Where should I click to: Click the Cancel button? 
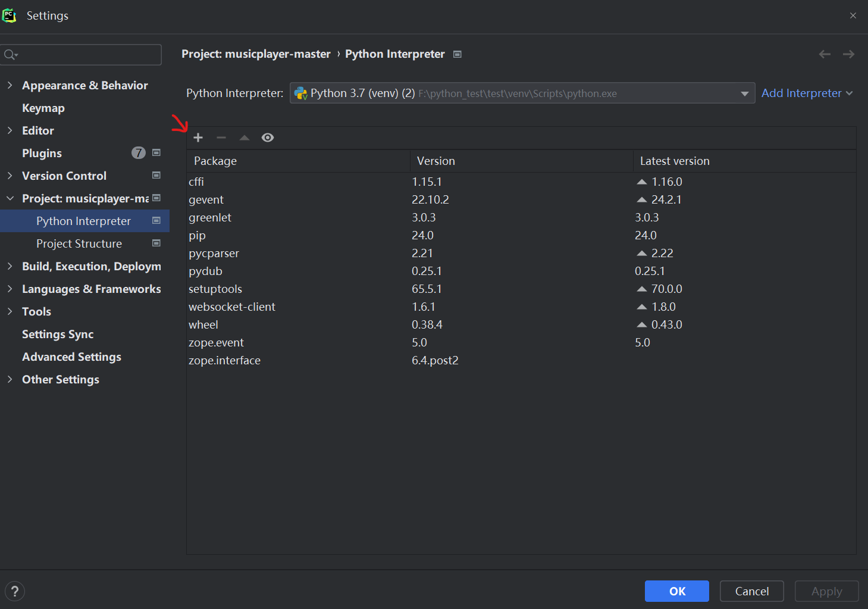pos(752,591)
